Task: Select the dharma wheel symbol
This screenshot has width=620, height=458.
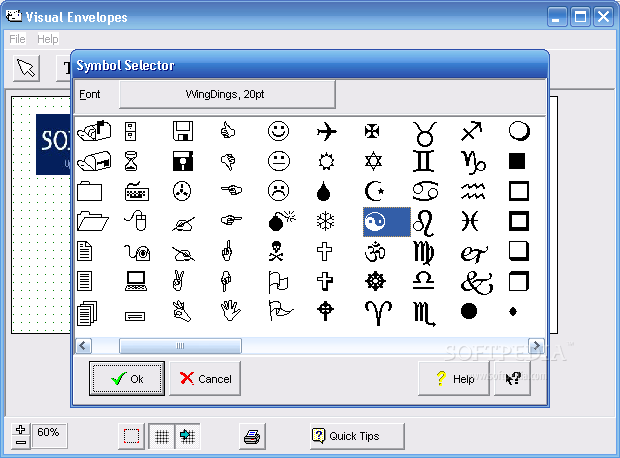Action: [x=375, y=282]
